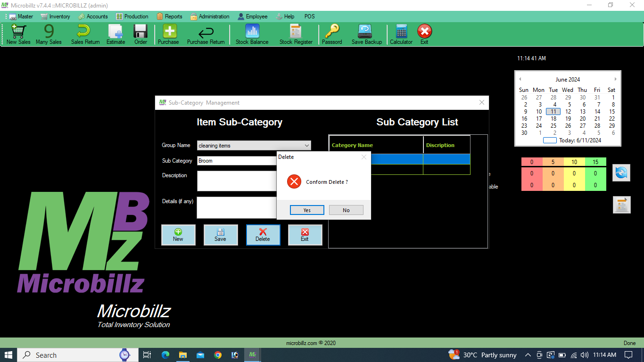Screen dimensions: 644x362
Task: Click the green 15 color cell
Action: click(595, 162)
